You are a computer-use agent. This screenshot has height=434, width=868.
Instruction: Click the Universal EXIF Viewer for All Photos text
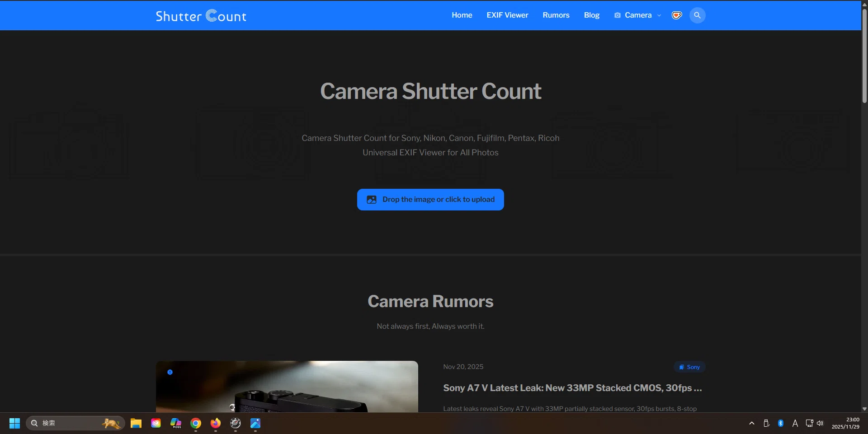coord(430,153)
